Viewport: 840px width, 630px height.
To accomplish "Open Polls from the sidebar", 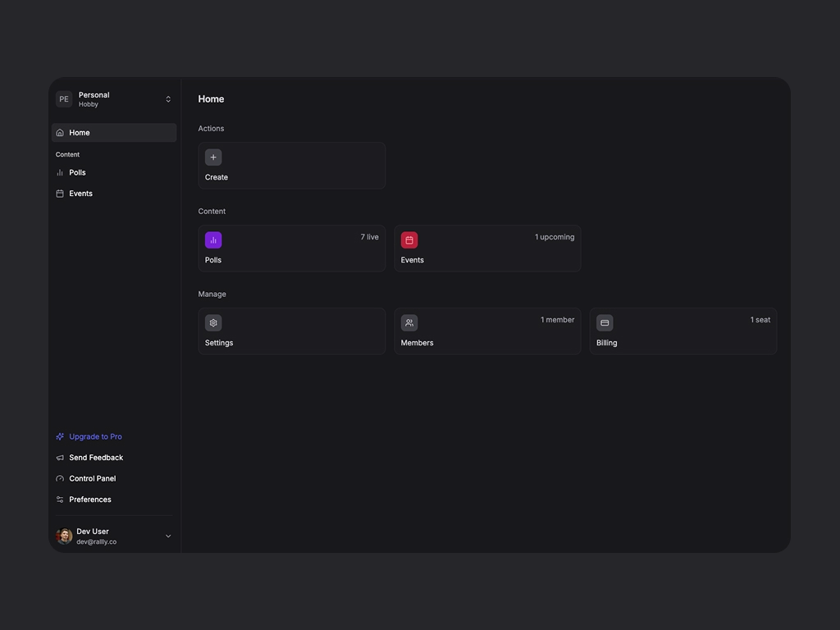I will point(77,173).
